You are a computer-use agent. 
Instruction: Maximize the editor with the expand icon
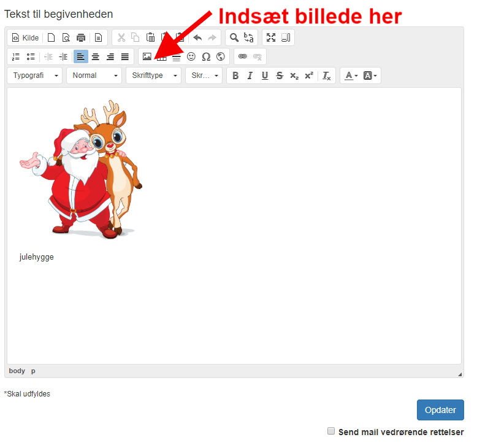pyautogui.click(x=271, y=38)
